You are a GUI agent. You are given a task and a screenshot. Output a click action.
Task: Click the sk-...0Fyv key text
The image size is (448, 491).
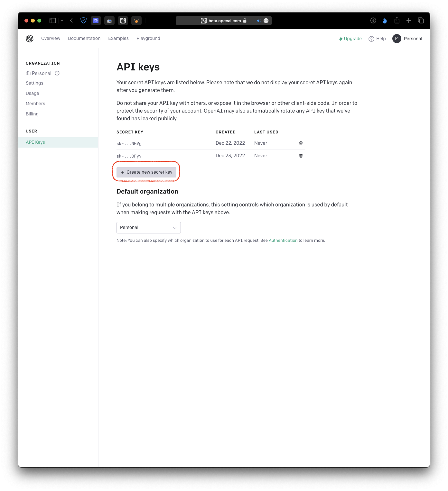tap(129, 156)
